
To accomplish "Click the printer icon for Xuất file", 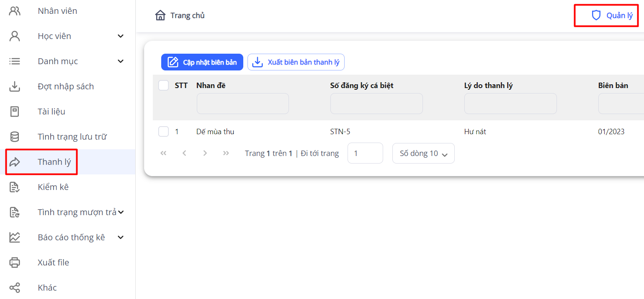I will coord(15,263).
